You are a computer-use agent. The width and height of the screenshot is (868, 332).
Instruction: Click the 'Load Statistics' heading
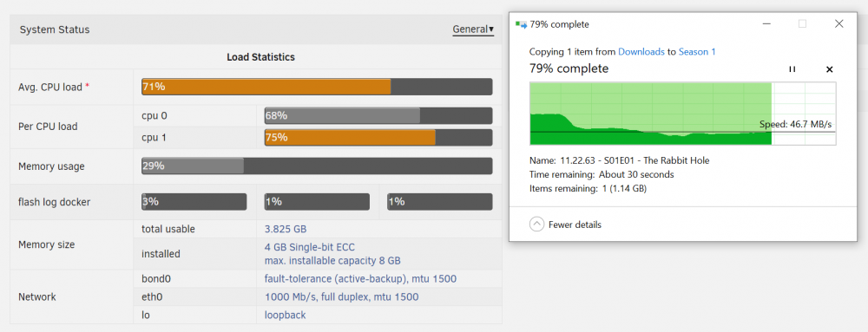(260, 57)
